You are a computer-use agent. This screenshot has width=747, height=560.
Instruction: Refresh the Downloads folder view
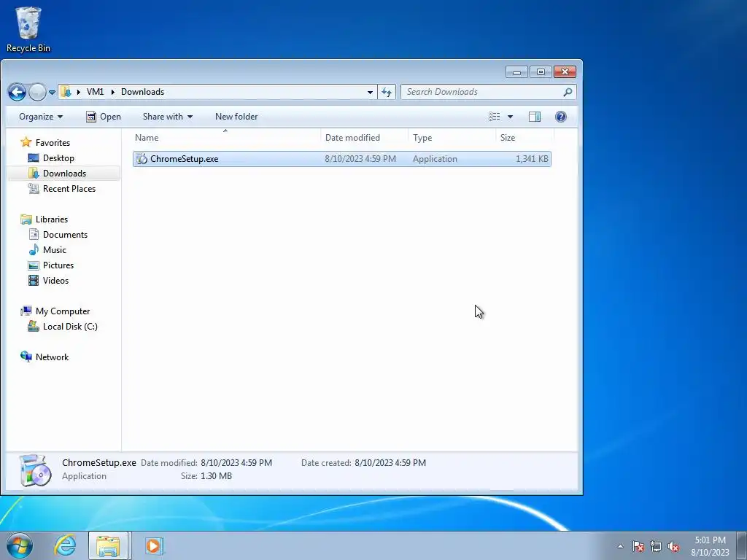point(387,92)
